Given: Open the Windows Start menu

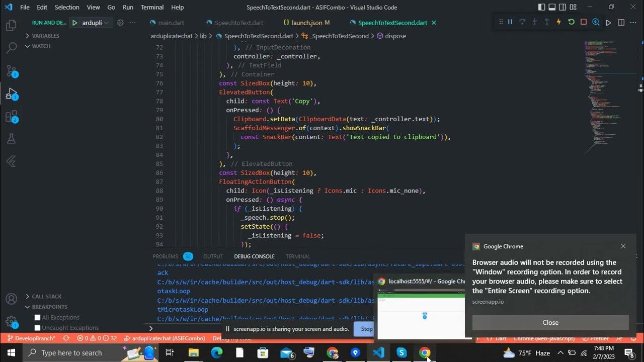Looking at the screenshot, I should 12,353.
